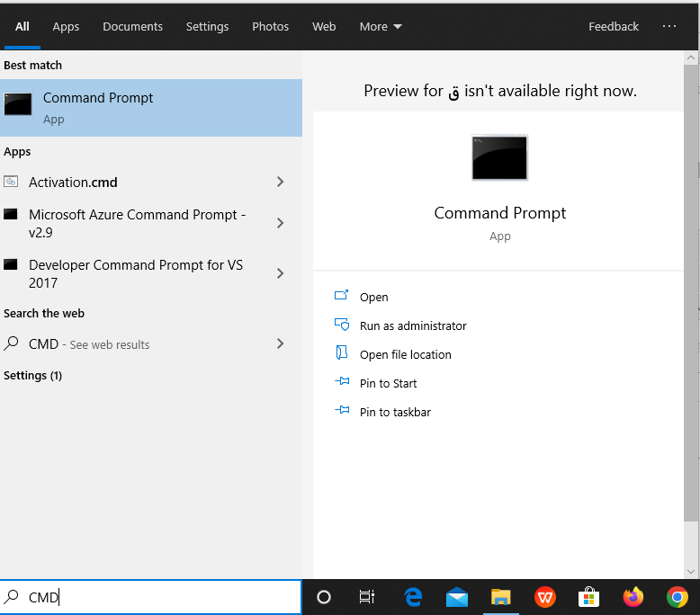This screenshot has width=700, height=615.
Task: Click the preview pane vertical scrollbar thumb
Action: coord(691,292)
